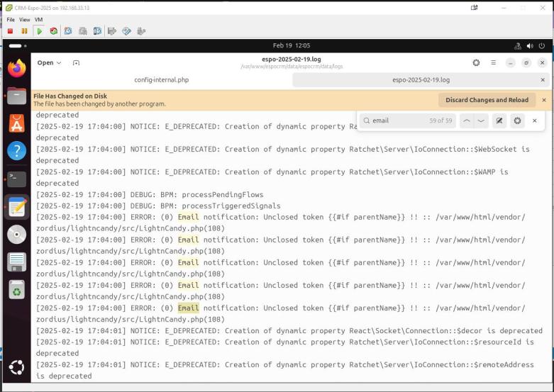554x392 pixels.
Task: Open search options gear in find bar
Action: [x=518, y=121]
